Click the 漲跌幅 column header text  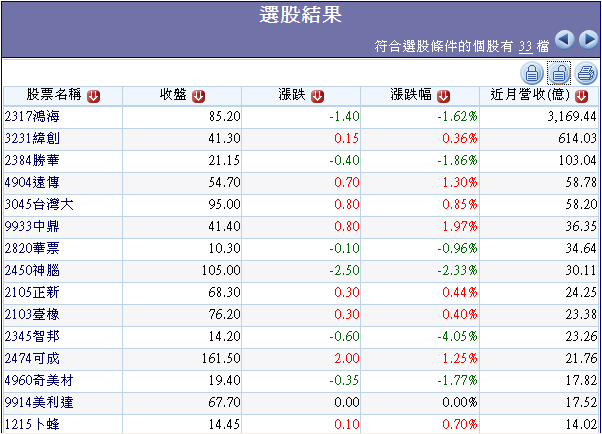[411, 94]
